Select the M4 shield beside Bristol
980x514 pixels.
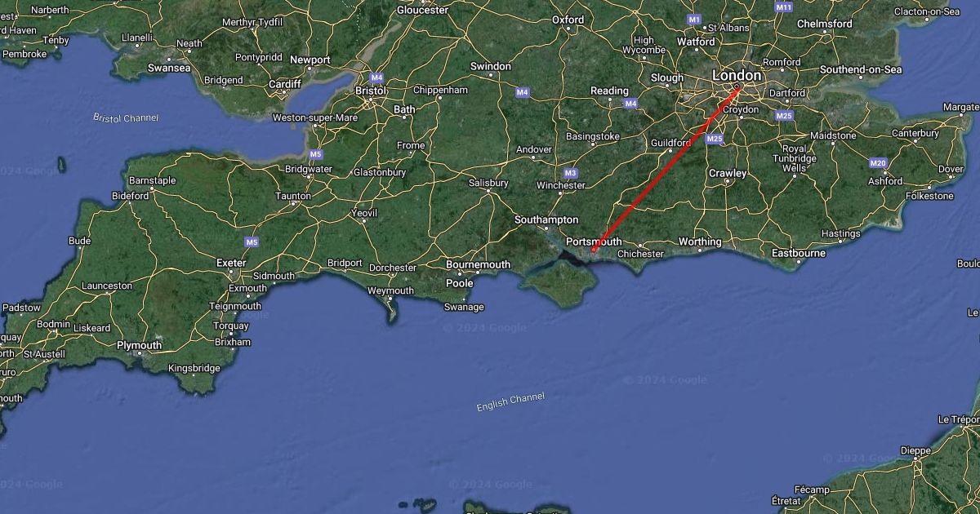click(x=376, y=78)
